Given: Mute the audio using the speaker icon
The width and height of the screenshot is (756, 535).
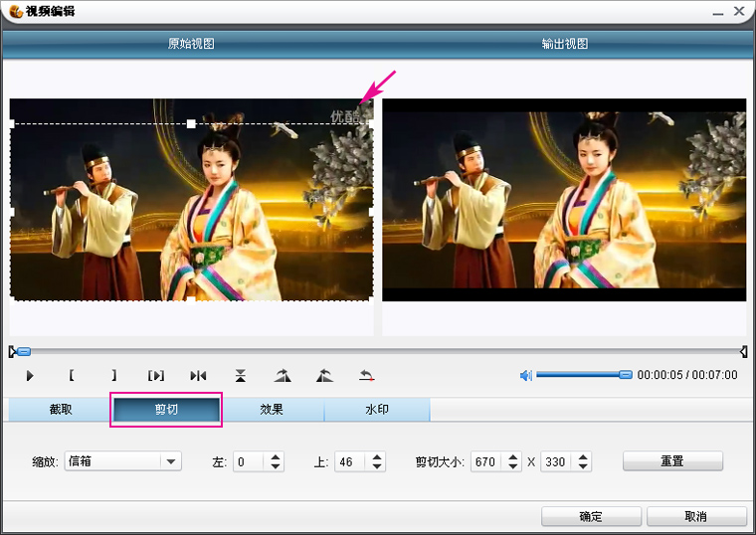Looking at the screenshot, I should [526, 375].
